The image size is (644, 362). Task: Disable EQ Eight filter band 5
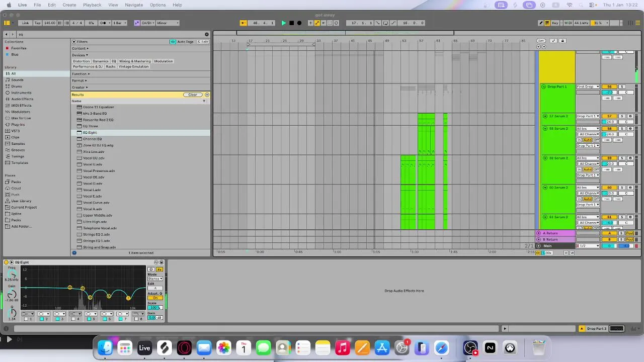[x=89, y=319]
